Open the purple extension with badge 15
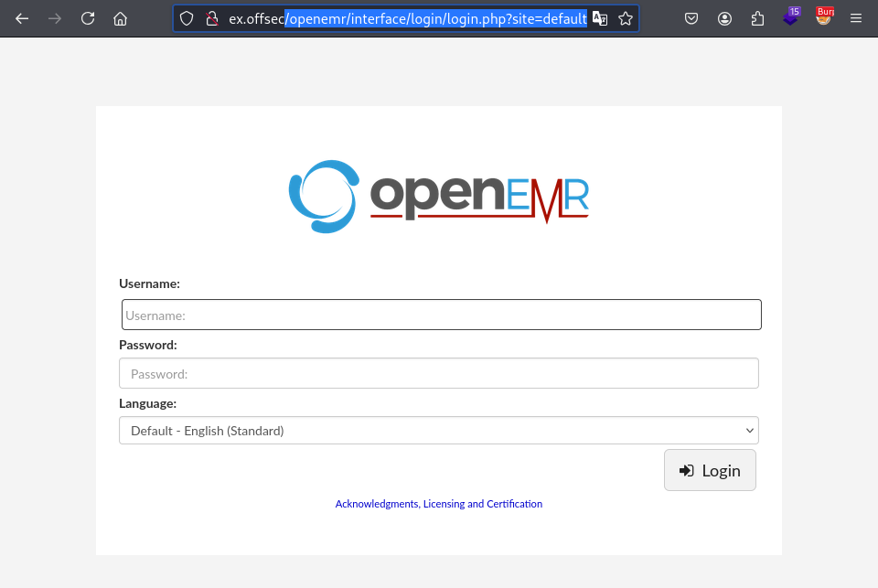Image resolution: width=878 pixels, height=588 pixels. click(790, 16)
